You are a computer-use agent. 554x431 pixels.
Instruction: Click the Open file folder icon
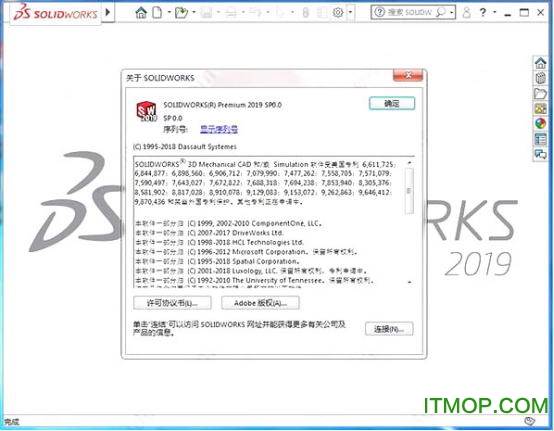click(x=181, y=13)
